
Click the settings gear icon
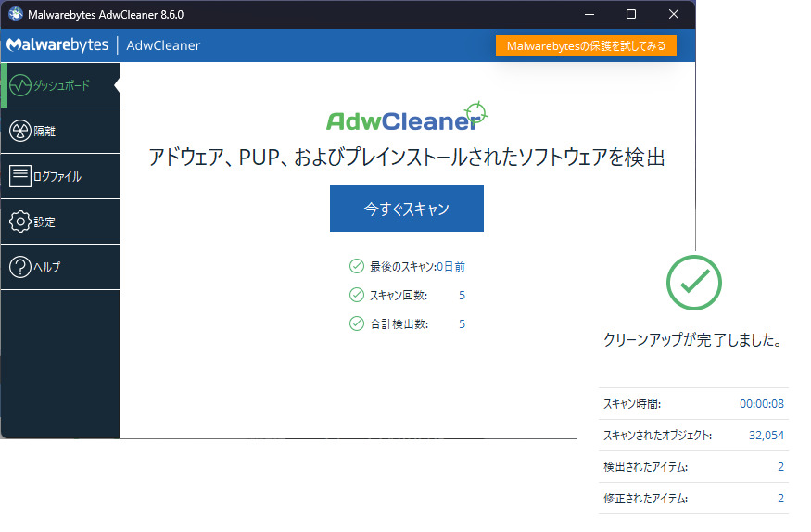tap(20, 222)
